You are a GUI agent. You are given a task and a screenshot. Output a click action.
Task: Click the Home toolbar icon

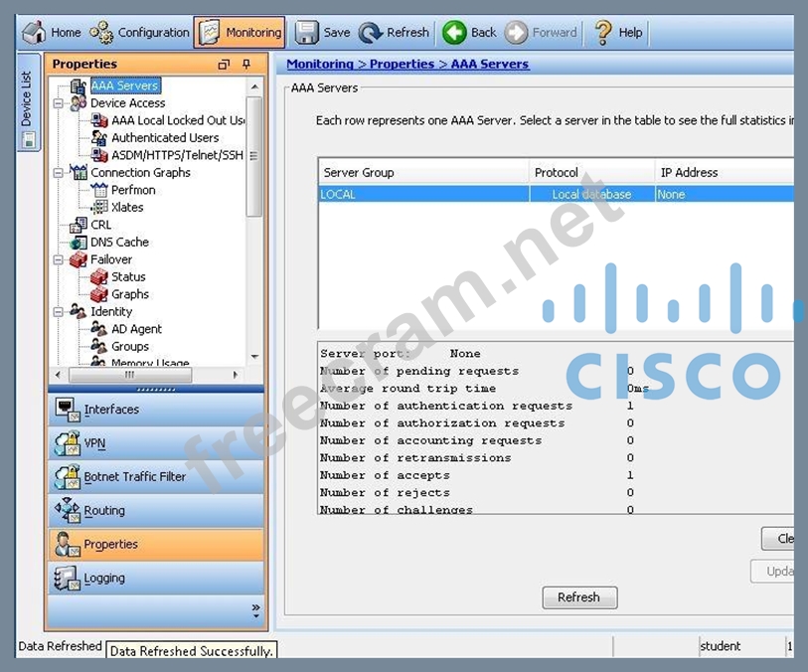[34, 33]
